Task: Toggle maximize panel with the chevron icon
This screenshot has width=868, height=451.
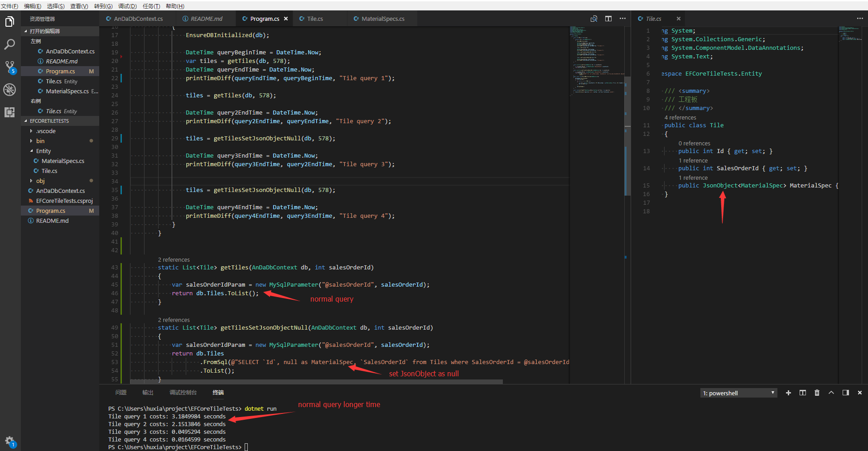Action: coord(831,393)
